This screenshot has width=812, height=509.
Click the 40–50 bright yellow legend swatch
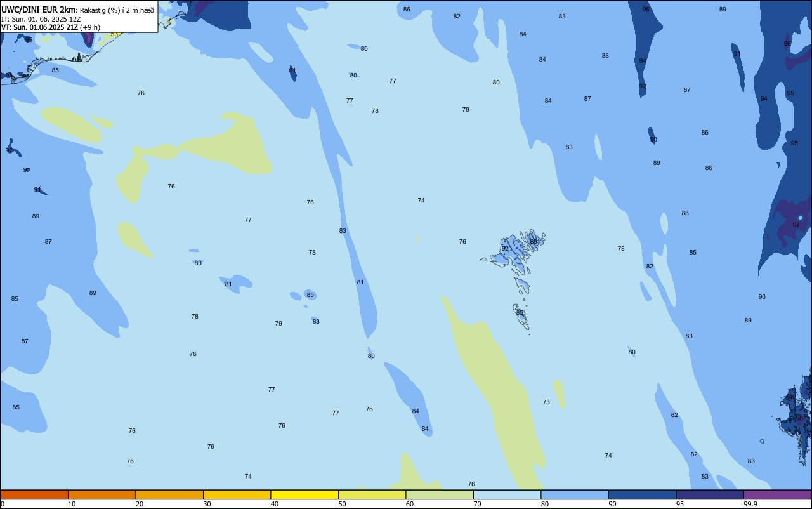click(x=304, y=494)
